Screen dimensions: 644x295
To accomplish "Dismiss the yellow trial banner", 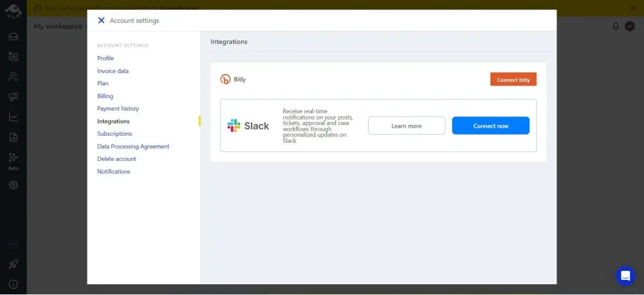I will click(x=633, y=8).
